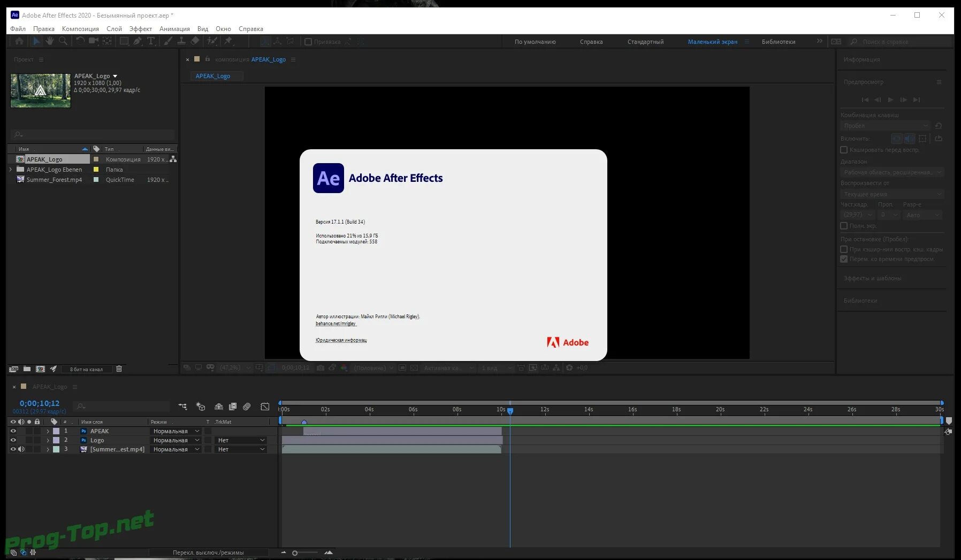Image resolution: width=961 pixels, height=560 pixels.
Task: Toggle visibility eye of APEAK layer
Action: (x=13, y=431)
